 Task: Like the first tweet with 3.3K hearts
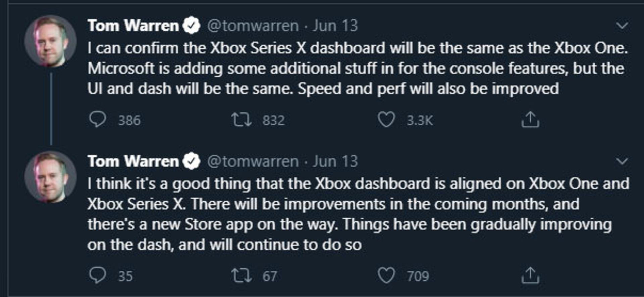(x=386, y=120)
